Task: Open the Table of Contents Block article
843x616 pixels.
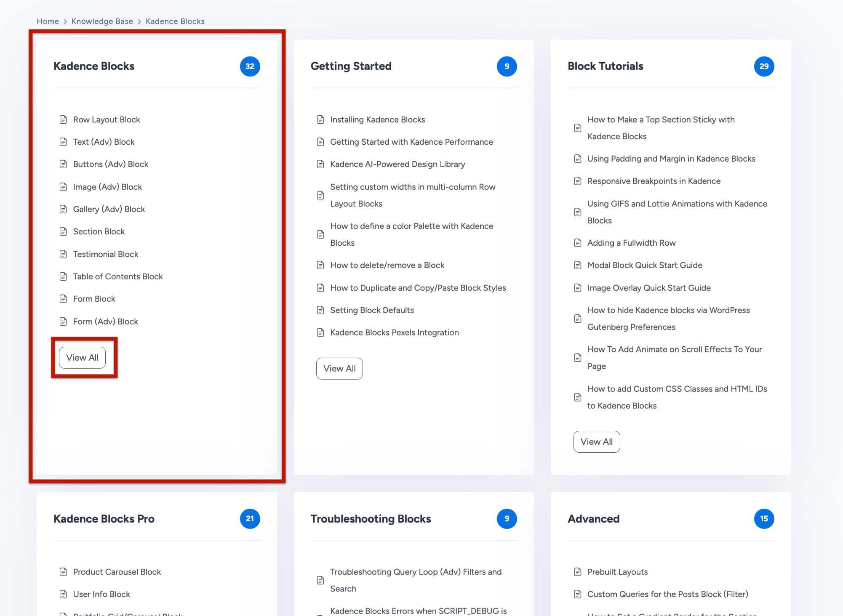Action: click(x=118, y=276)
